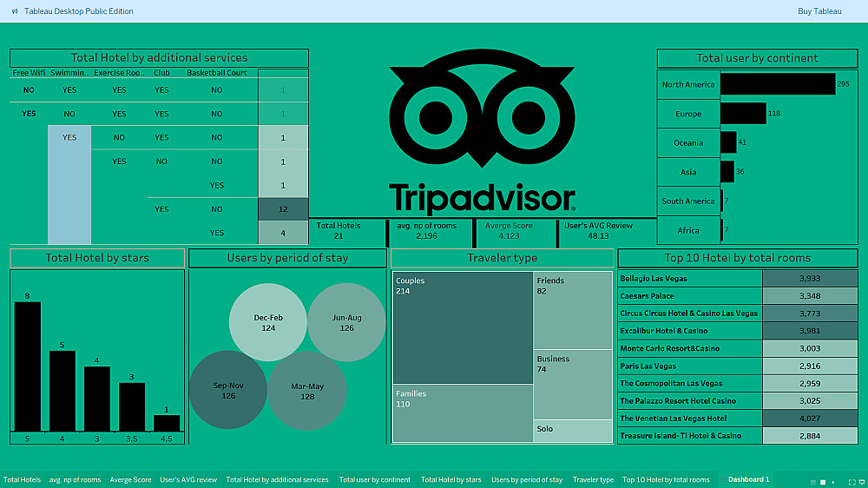Open the Total user by continent tab

[x=375, y=479]
